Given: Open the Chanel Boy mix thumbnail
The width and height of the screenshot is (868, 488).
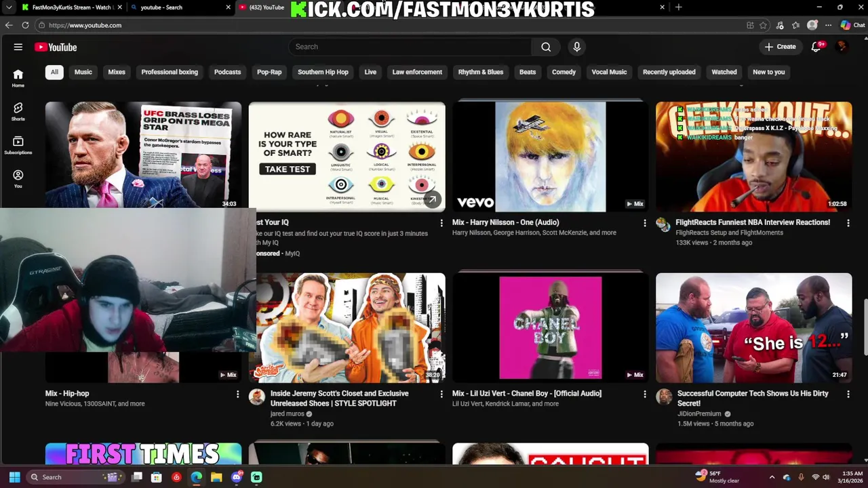Looking at the screenshot, I should point(550,327).
